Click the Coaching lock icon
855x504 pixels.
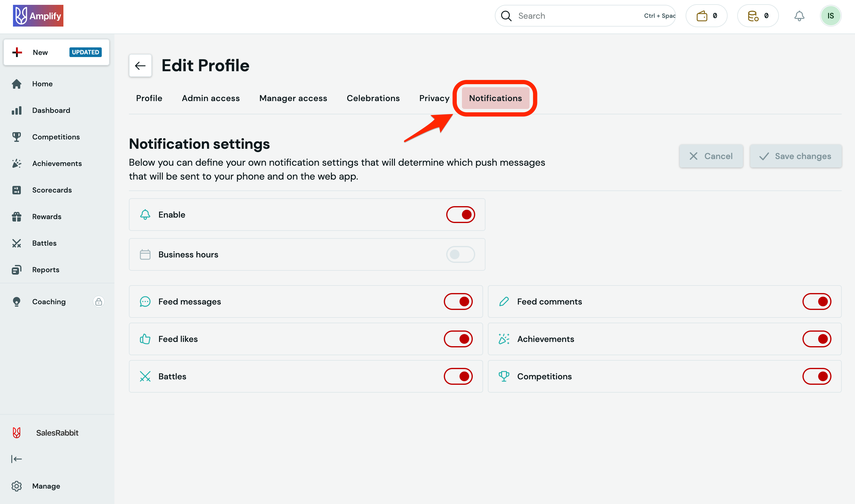coord(98,301)
